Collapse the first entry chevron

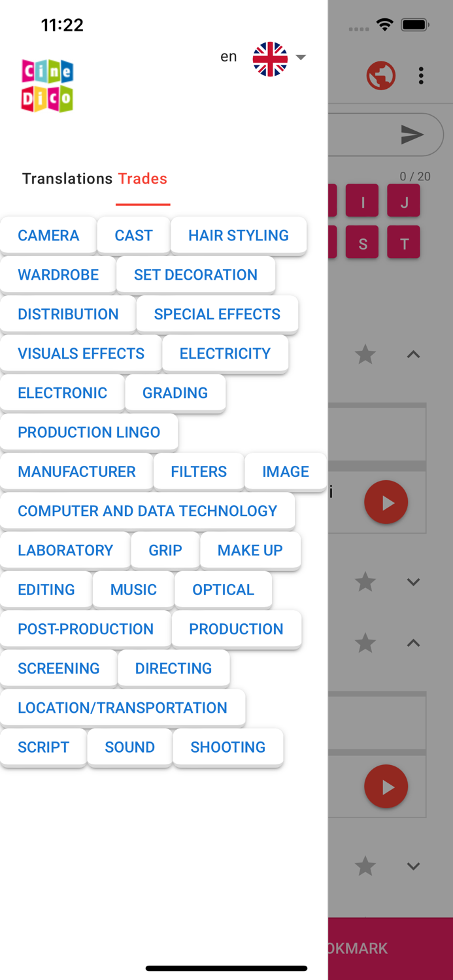[413, 355]
